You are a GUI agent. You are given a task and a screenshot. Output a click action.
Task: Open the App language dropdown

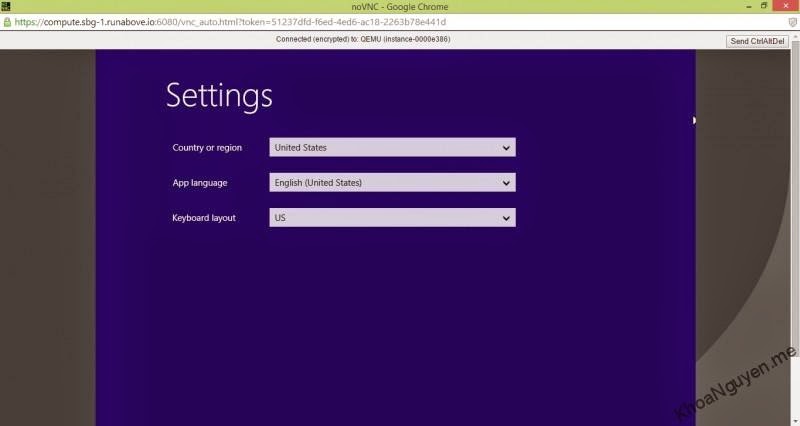pyautogui.click(x=392, y=183)
